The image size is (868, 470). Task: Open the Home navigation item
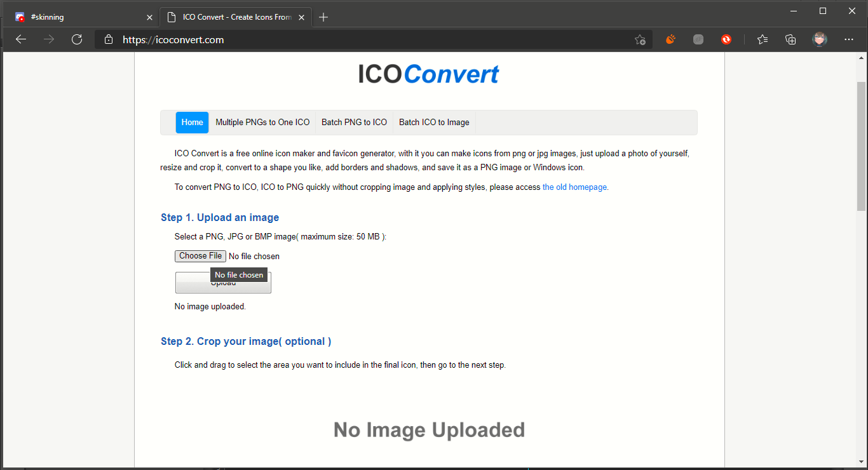pos(192,123)
